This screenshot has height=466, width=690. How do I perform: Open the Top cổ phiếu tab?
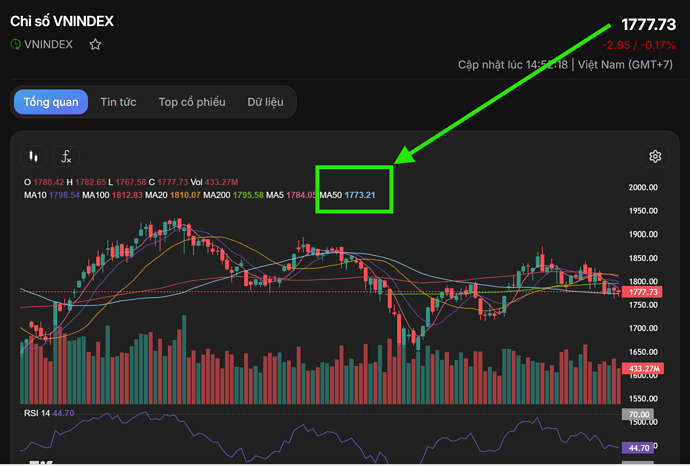(192, 102)
